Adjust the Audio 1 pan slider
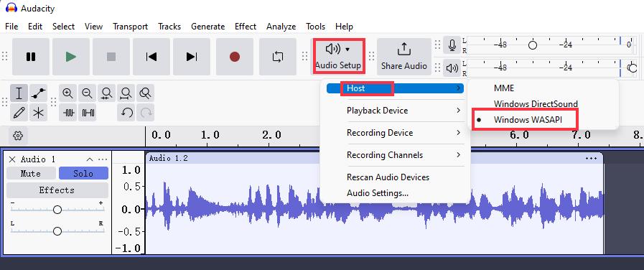Screen dimensions: 644x270 (57, 231)
